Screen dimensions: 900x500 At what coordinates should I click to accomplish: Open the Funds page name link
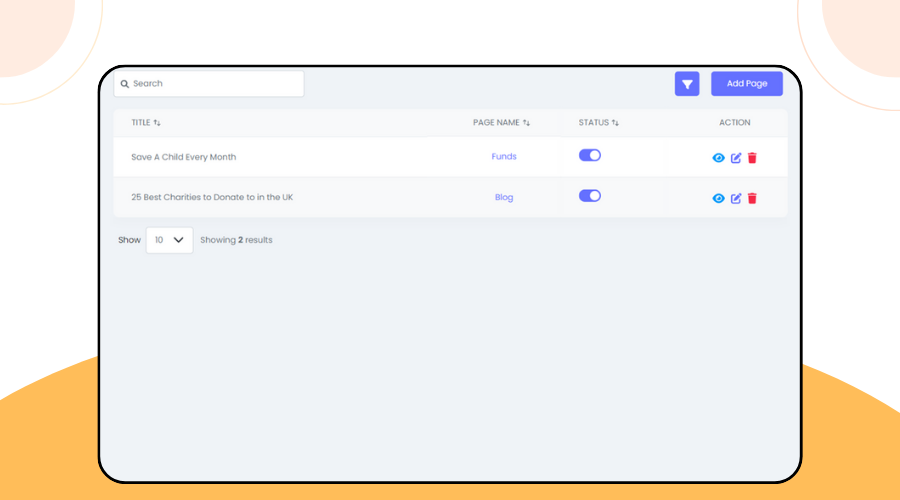click(x=504, y=157)
